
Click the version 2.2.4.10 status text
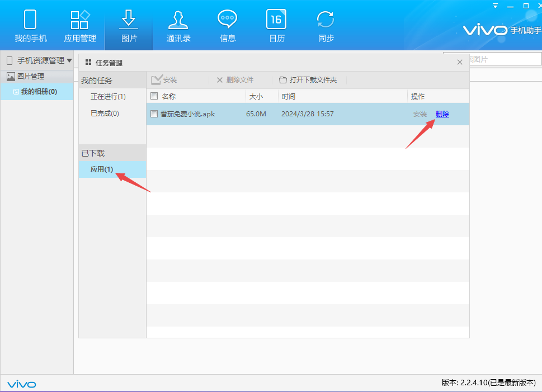click(x=489, y=382)
